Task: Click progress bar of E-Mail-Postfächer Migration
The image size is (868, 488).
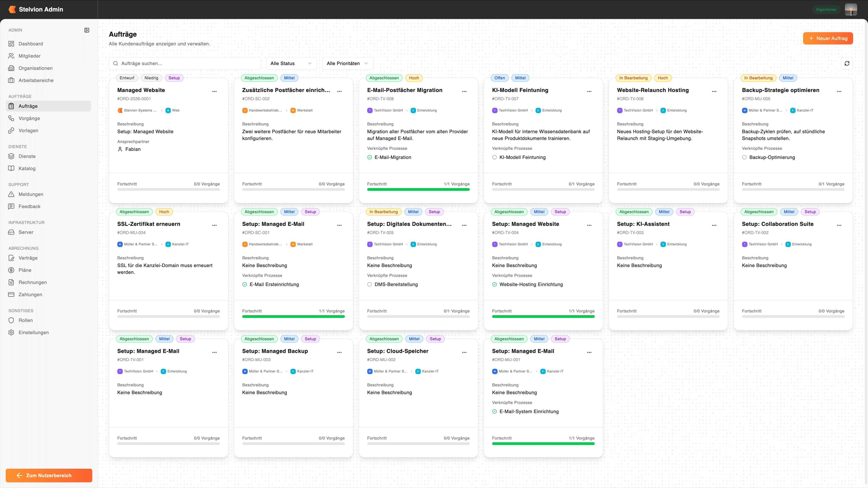Action: click(x=418, y=190)
